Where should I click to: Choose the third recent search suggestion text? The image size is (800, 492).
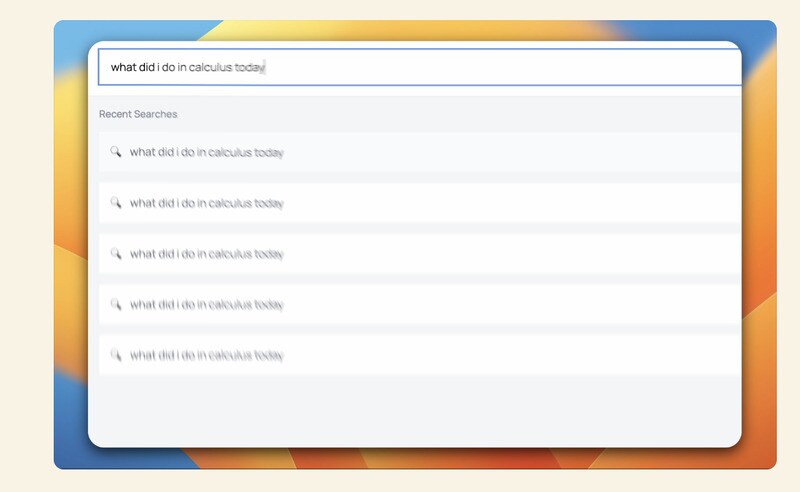click(207, 254)
